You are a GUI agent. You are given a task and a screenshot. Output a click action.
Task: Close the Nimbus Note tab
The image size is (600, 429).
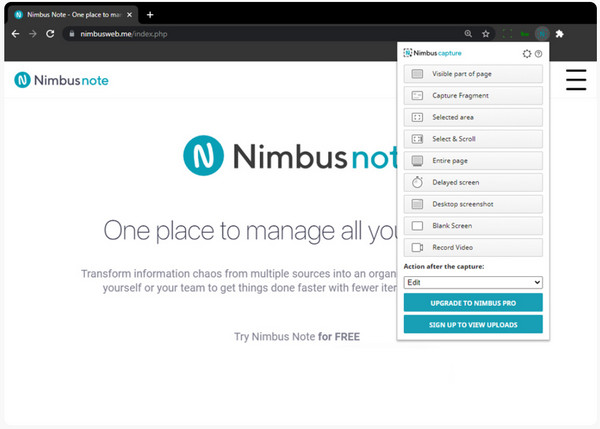(x=129, y=15)
